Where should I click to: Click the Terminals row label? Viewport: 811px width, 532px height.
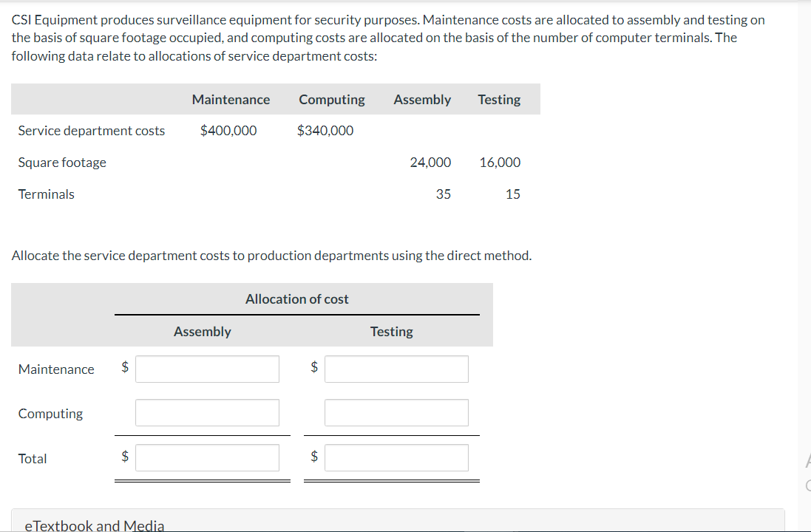(46, 194)
